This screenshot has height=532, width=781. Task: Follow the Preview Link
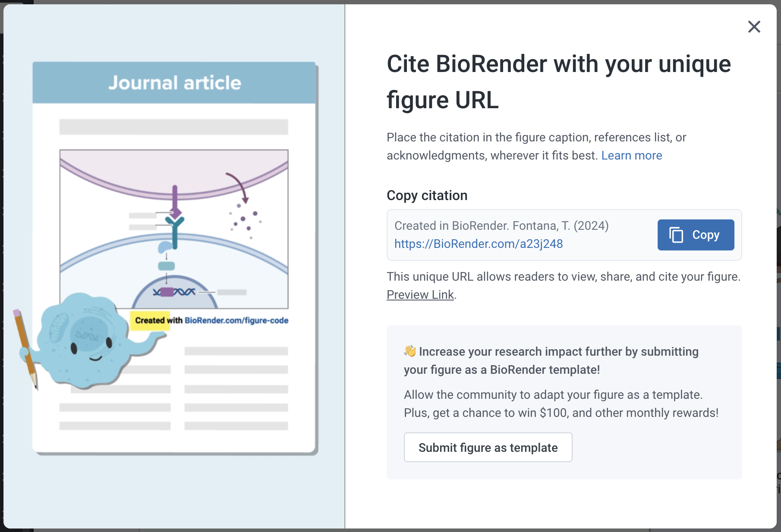pyautogui.click(x=420, y=295)
